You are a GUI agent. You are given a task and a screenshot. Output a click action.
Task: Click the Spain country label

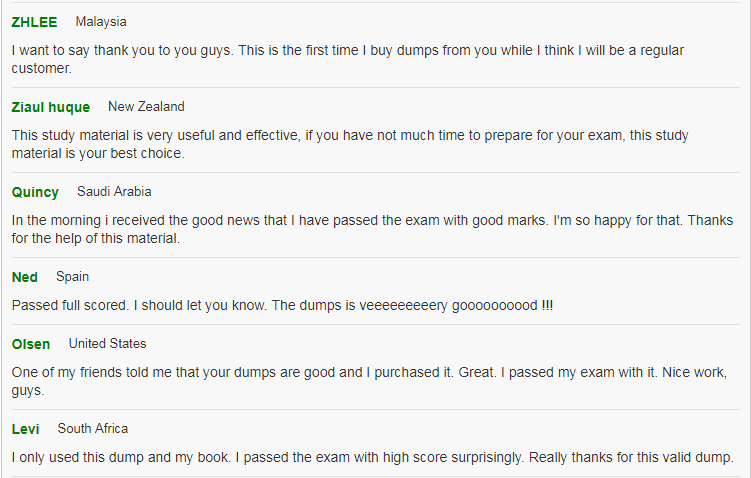(72, 277)
